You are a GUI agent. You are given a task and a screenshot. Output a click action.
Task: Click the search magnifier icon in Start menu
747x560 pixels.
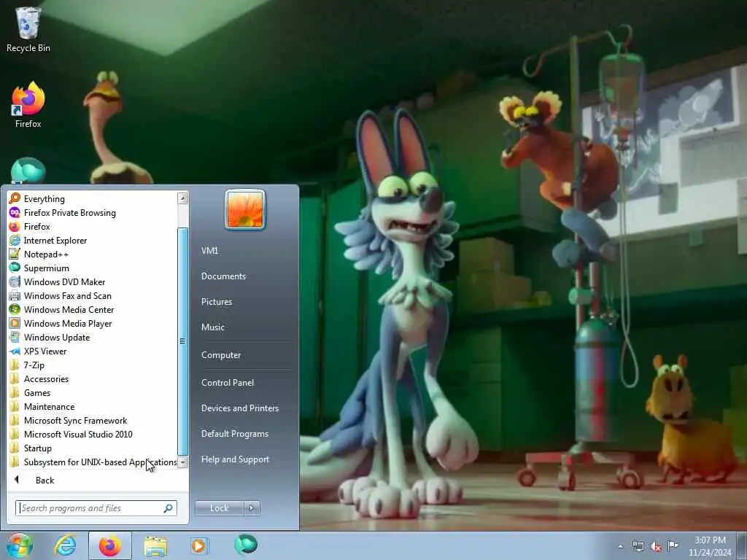(169, 508)
